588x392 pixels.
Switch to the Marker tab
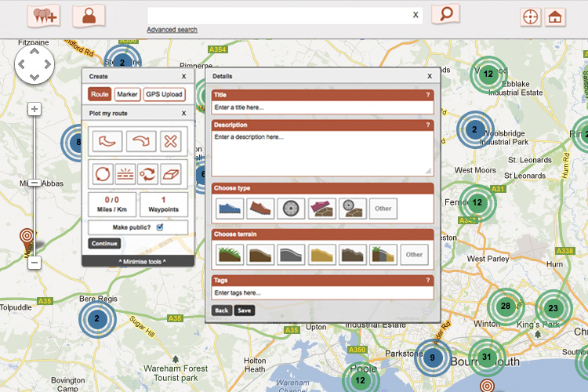coord(127,95)
